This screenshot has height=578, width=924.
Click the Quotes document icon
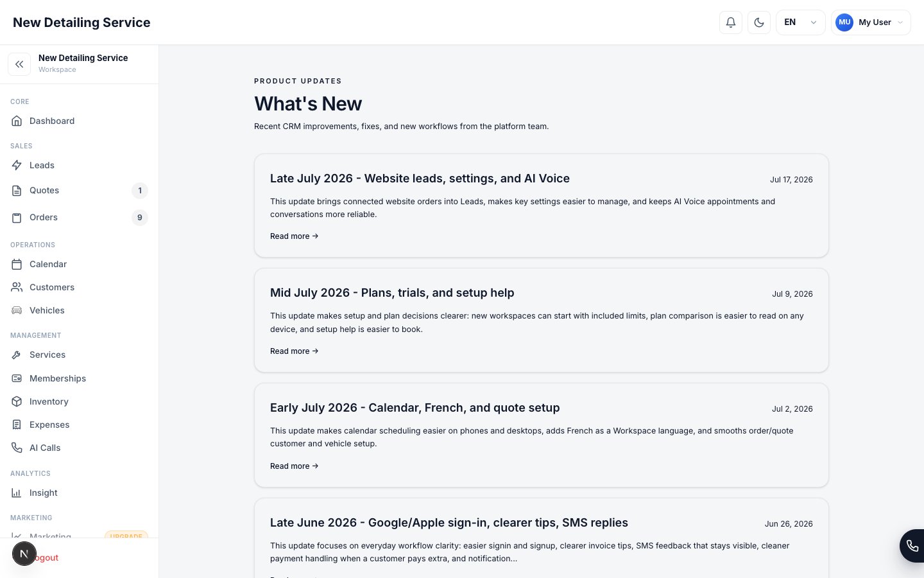tap(17, 191)
